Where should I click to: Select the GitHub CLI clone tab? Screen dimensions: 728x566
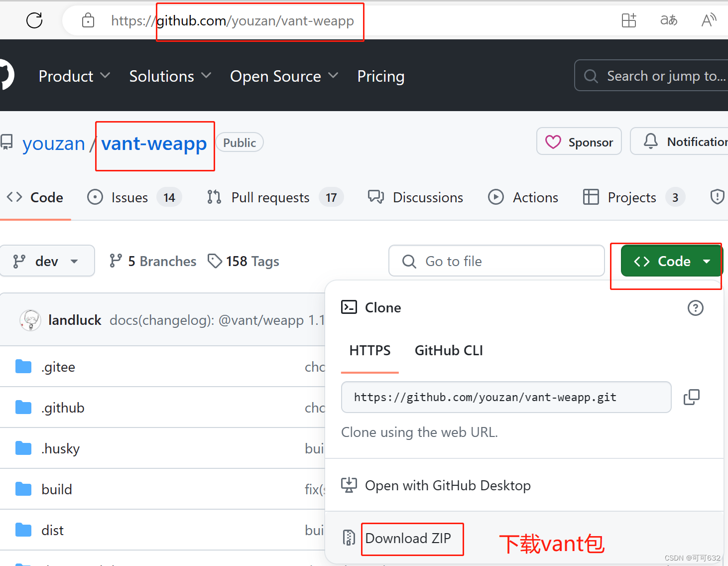[449, 350]
